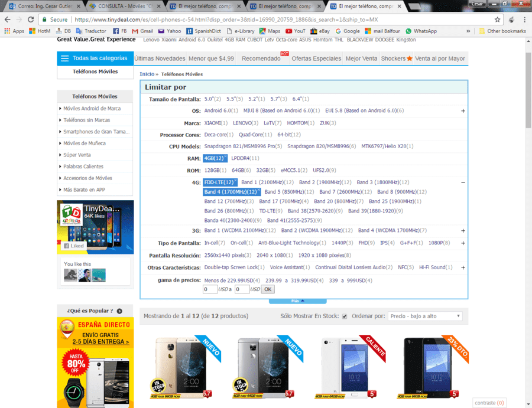532x408 pixels.
Task: Filter by Band 1 (2100MHz)
Action: [267, 182]
